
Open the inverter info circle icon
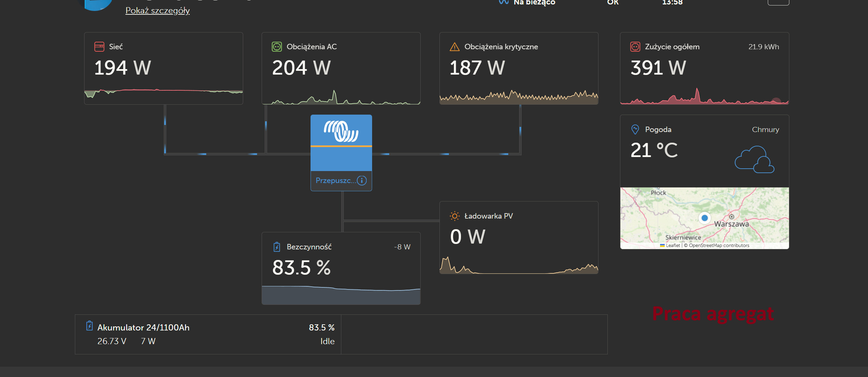pyautogui.click(x=362, y=180)
